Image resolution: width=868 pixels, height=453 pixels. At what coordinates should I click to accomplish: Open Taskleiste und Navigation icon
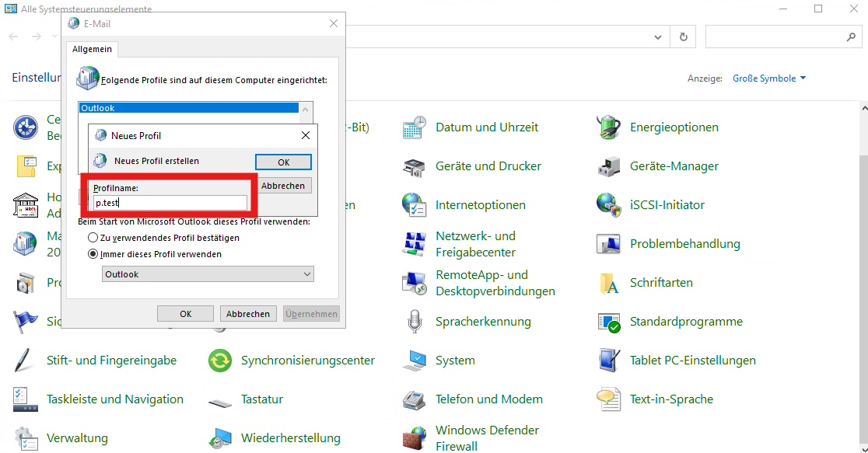[25, 399]
